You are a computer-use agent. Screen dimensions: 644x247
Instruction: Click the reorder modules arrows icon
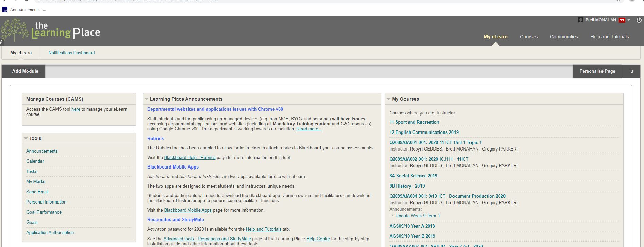[631, 71]
